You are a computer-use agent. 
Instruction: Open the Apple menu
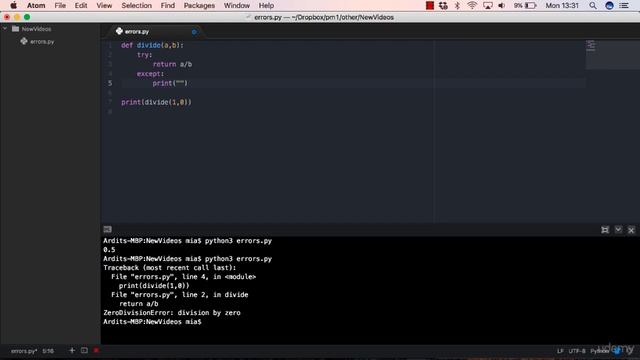tap(13, 5)
